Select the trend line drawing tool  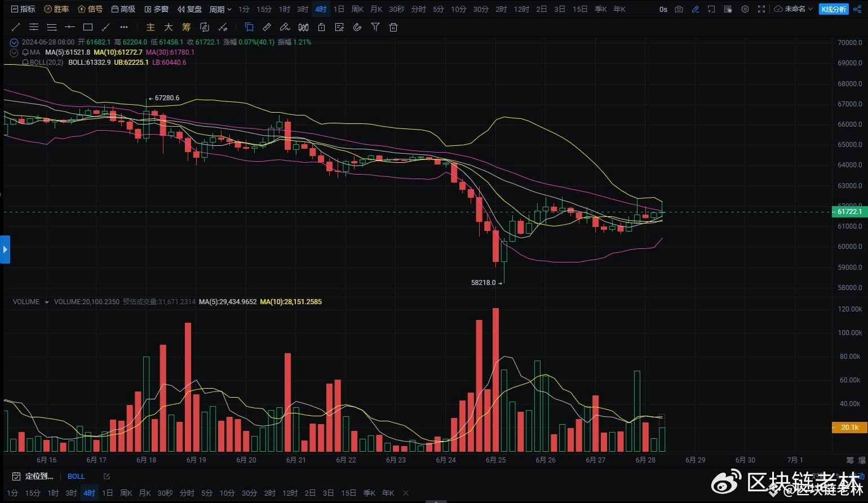coord(16,27)
